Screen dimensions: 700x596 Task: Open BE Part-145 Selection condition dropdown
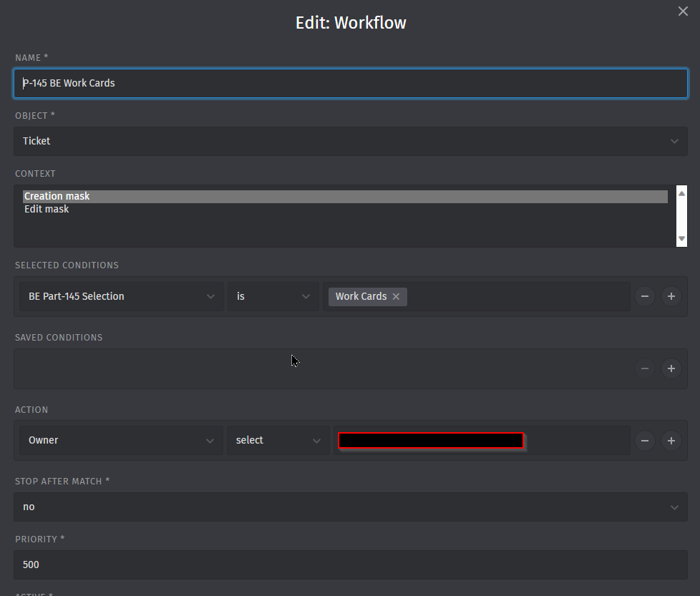click(x=122, y=296)
